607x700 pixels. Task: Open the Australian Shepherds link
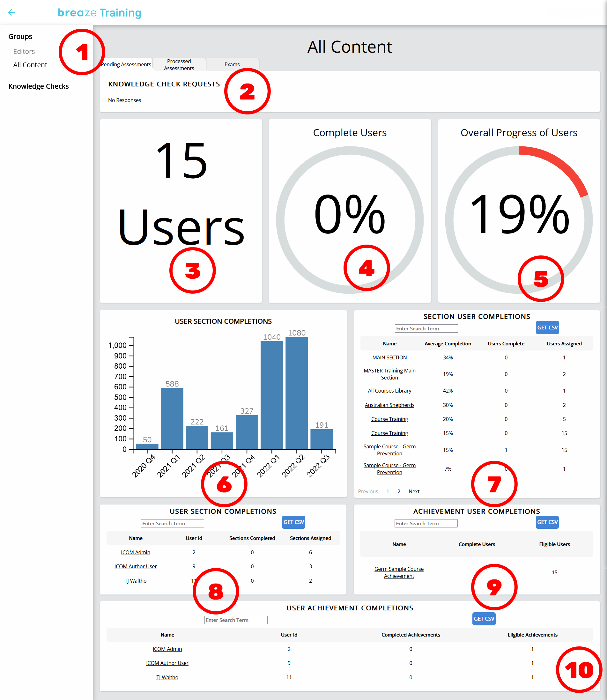389,405
